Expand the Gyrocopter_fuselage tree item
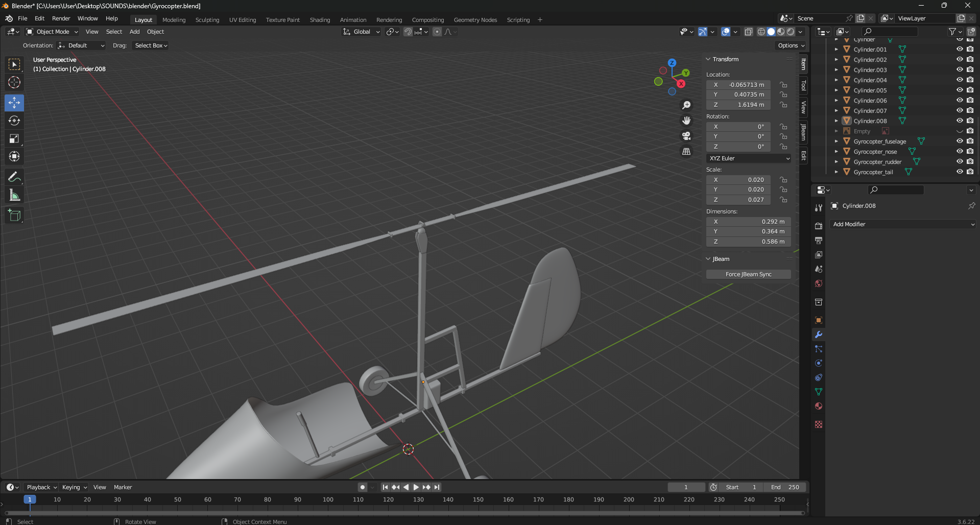This screenshot has height=525, width=980. [836, 141]
